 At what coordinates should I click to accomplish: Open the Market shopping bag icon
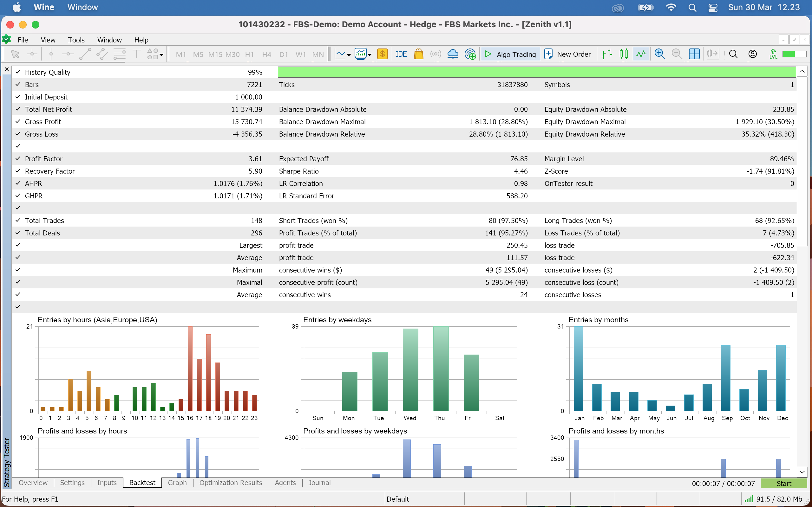point(418,54)
